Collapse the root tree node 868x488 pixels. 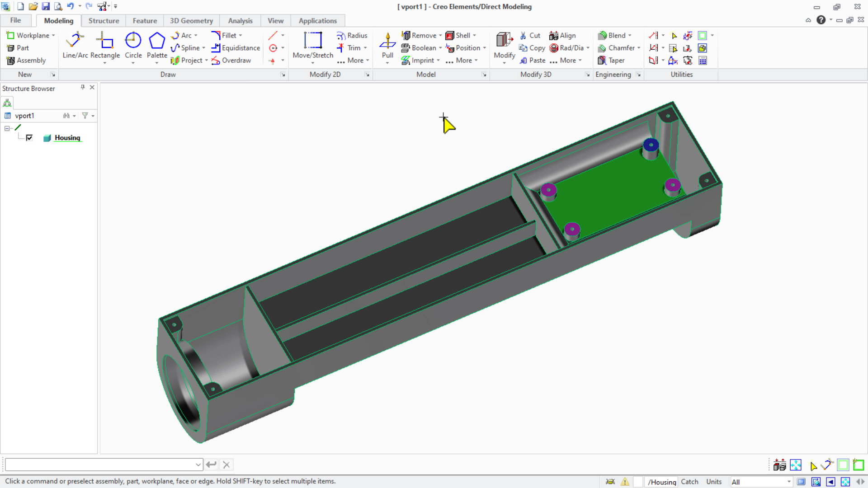pyautogui.click(x=7, y=128)
